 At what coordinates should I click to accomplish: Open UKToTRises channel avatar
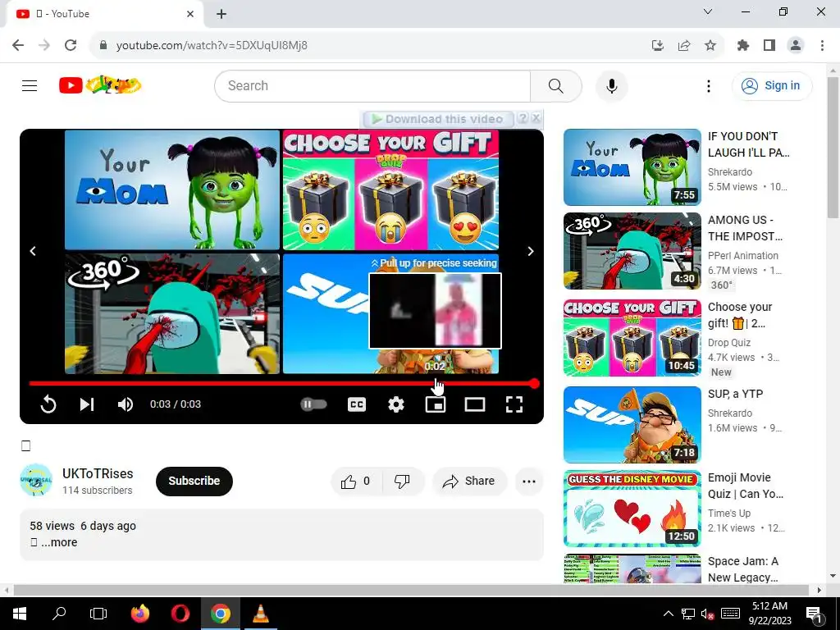pos(36,480)
